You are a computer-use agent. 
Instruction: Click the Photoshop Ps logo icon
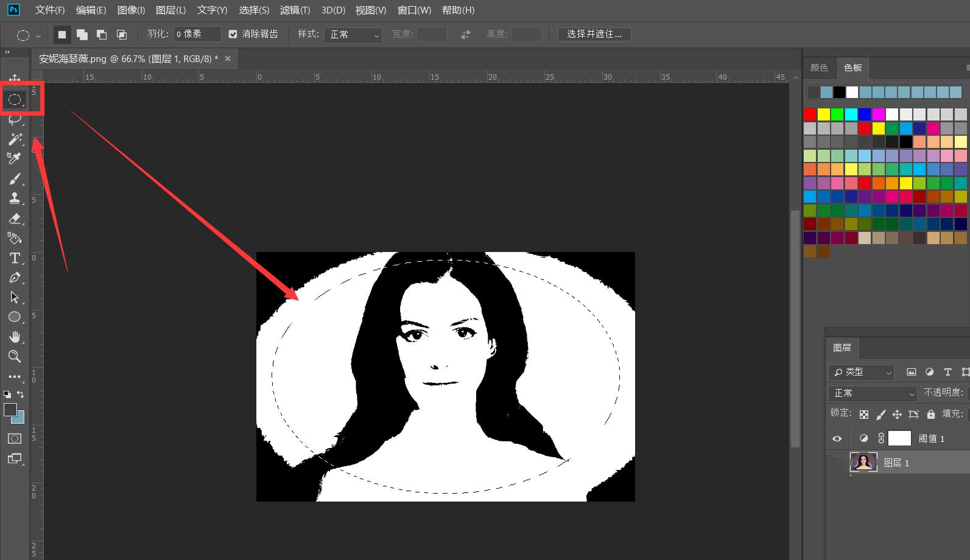(x=13, y=10)
